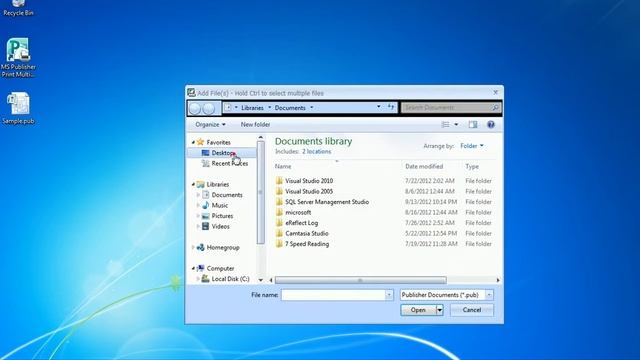
Task: Select the Sample.pub desktop file
Action: click(x=18, y=108)
